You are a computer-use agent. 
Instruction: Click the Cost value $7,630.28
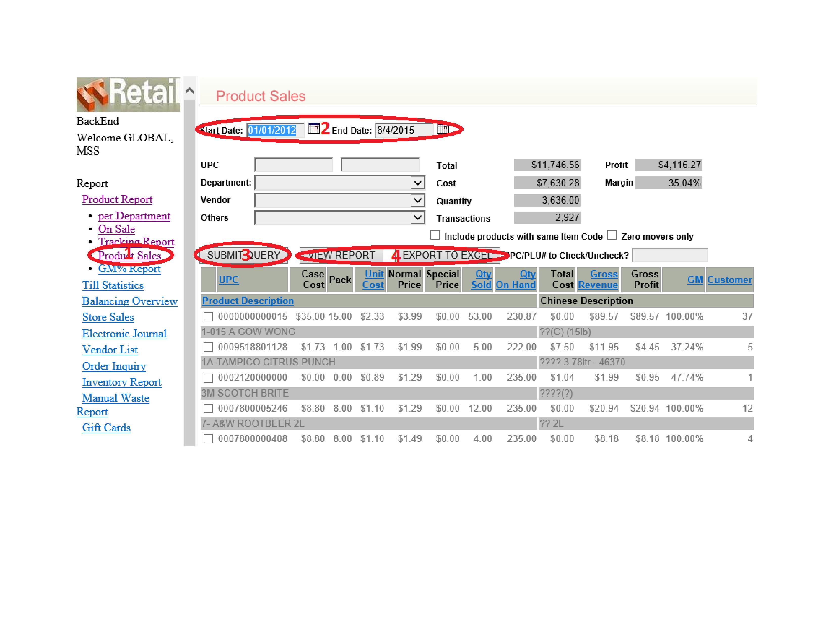pyautogui.click(x=547, y=183)
